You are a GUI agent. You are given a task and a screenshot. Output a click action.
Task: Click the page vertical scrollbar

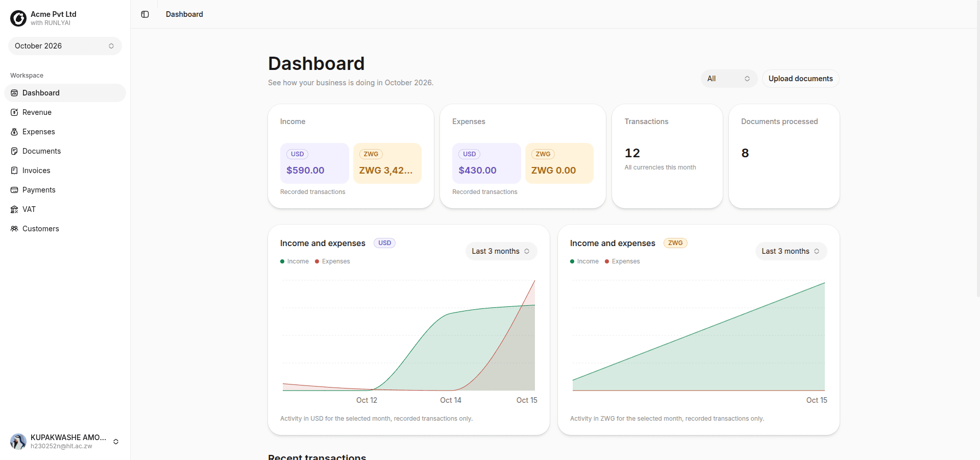(x=978, y=148)
